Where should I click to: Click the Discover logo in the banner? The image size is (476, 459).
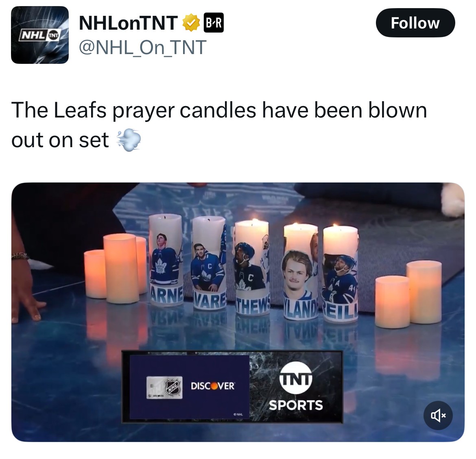tap(212, 386)
